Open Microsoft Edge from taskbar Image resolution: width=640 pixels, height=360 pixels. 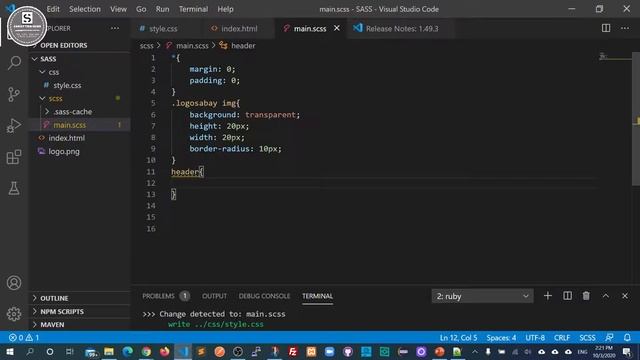pos(128,351)
